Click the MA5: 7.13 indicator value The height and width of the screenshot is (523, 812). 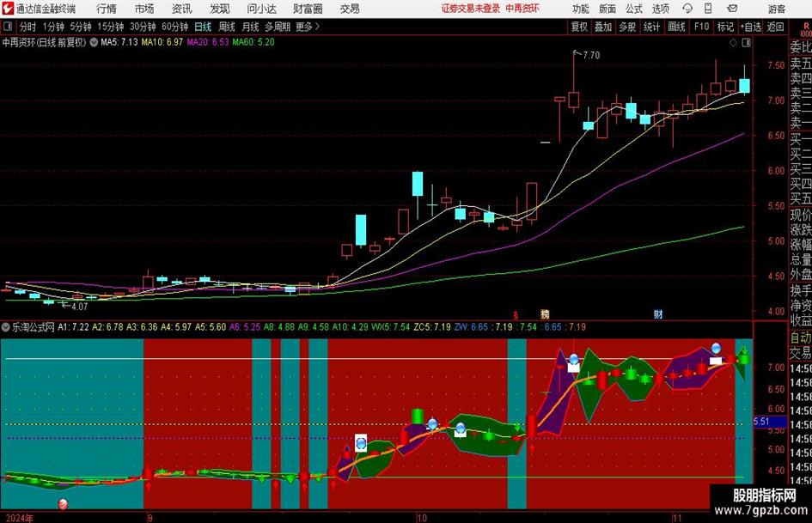(119, 42)
